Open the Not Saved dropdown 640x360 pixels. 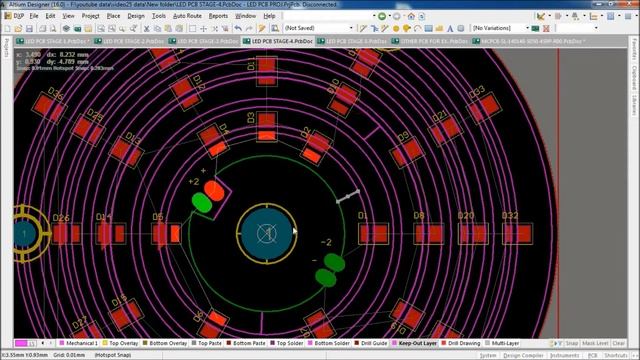click(319, 28)
